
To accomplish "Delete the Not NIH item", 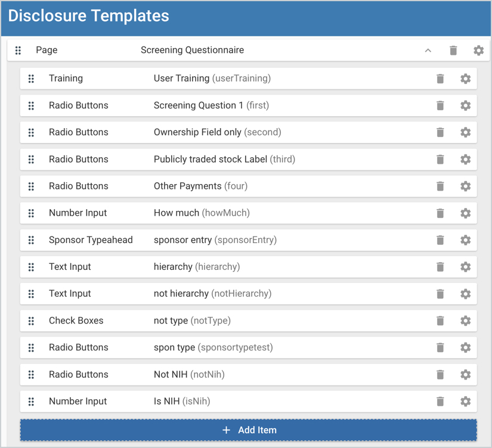I will (x=440, y=375).
